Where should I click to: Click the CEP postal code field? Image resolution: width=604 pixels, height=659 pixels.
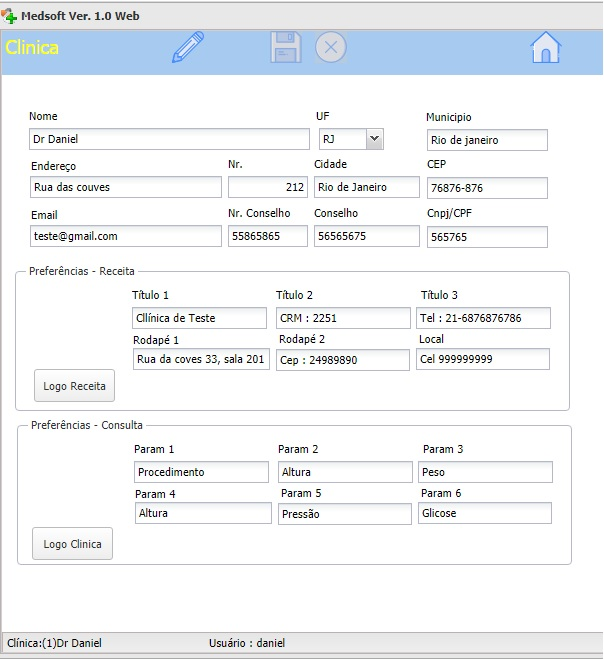[487, 188]
